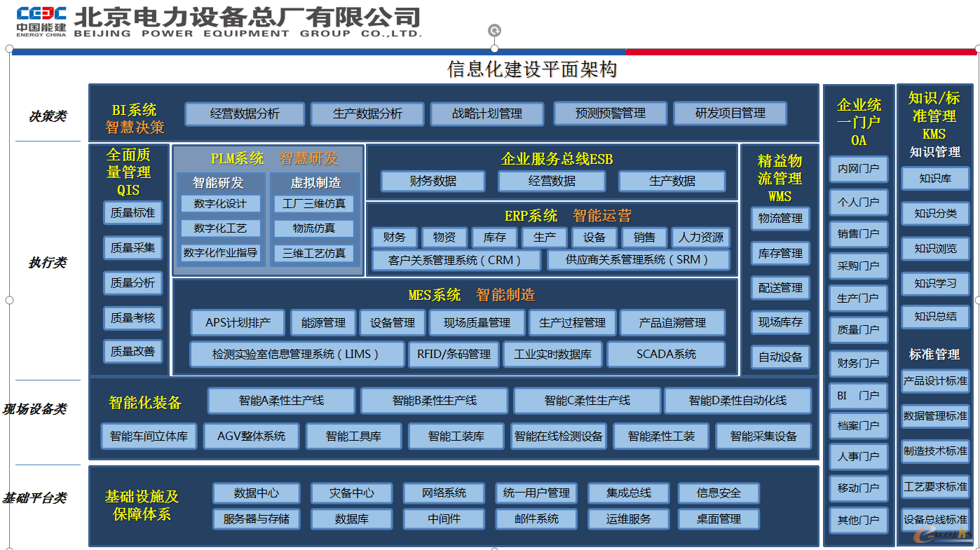Click the 信息安全 box
The image size is (980, 550).
(x=719, y=493)
